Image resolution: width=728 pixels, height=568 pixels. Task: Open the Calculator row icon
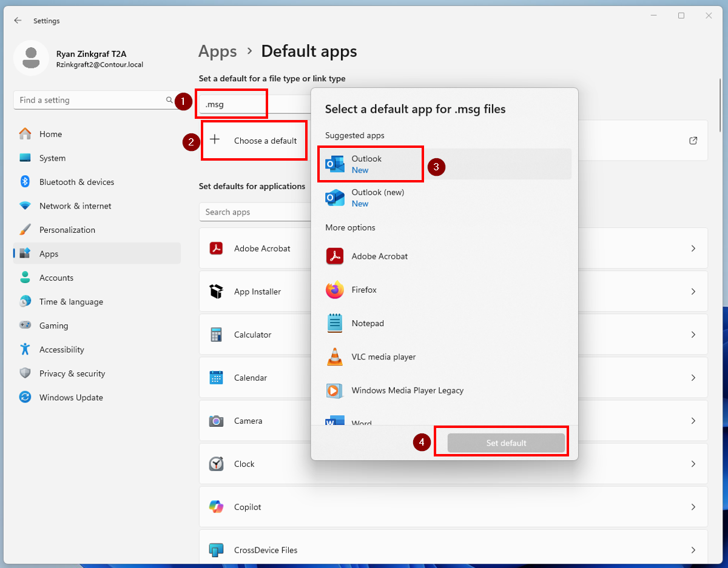(x=217, y=335)
